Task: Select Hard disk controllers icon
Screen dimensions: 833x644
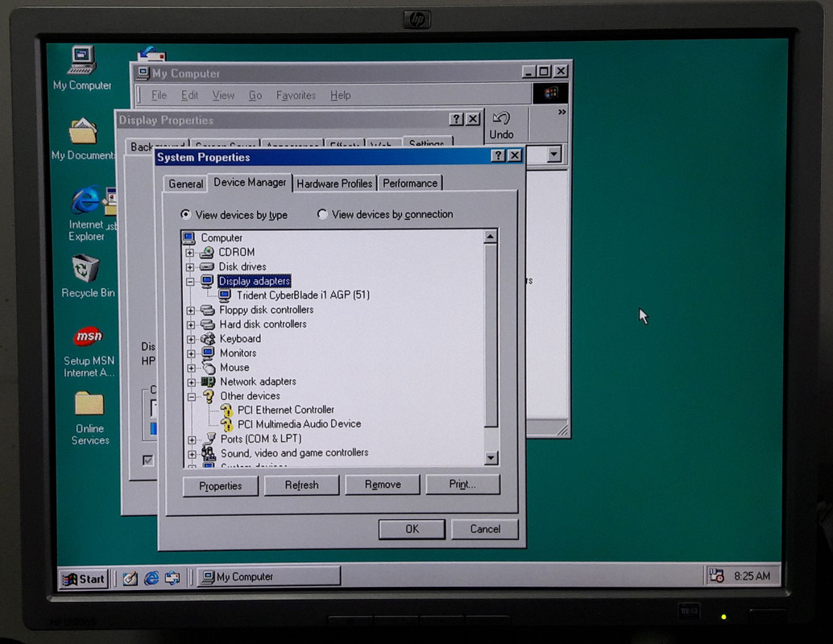Action: (208, 324)
